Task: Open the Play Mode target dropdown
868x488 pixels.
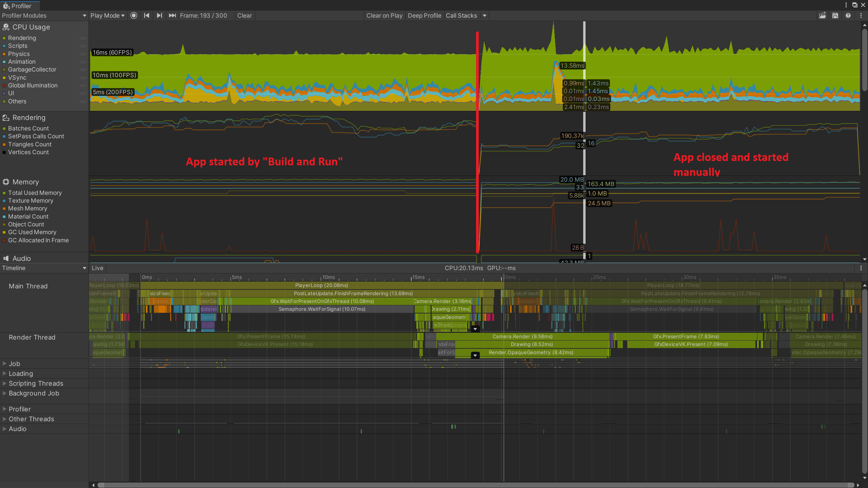Action: point(107,16)
